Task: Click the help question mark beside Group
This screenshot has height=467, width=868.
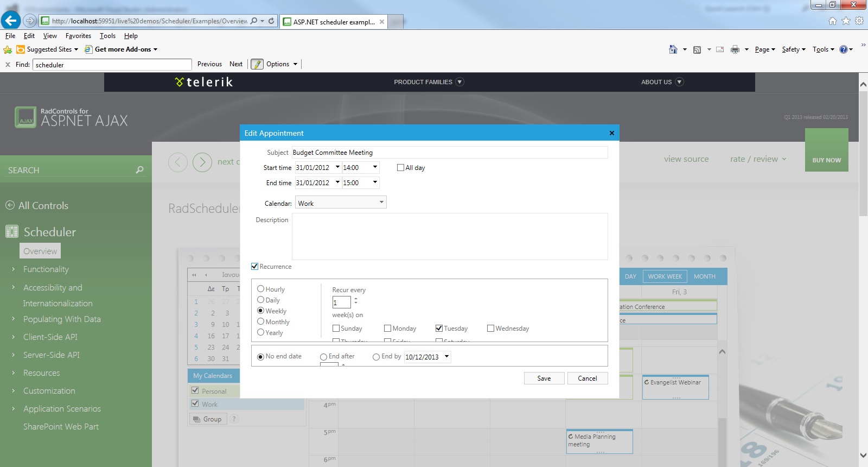Action: click(234, 419)
